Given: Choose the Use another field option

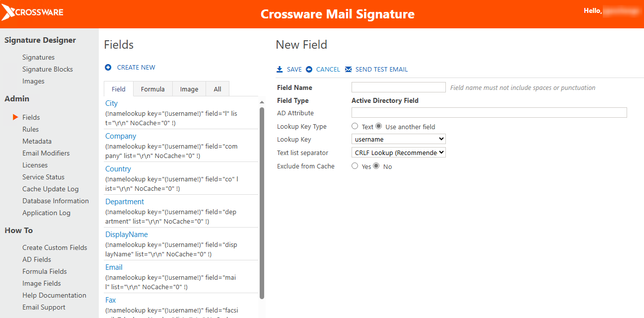Looking at the screenshot, I should pos(379,126).
